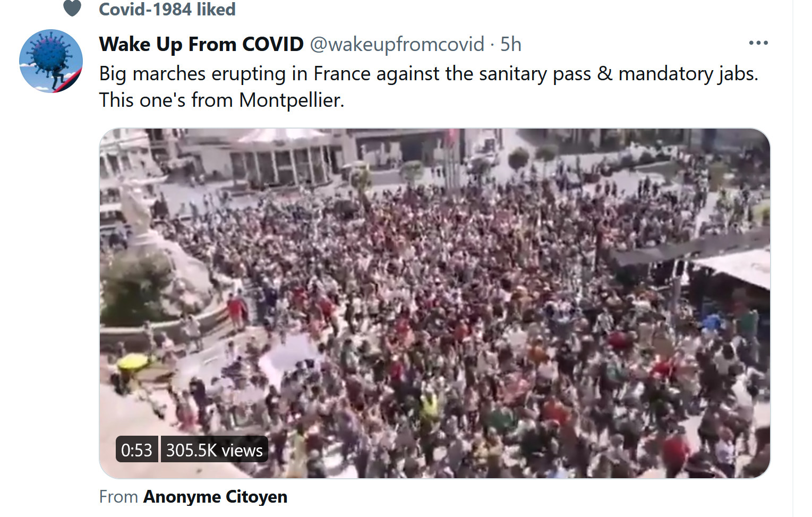Click the word Montpellier in the tweet
This screenshot has width=812, height=517.
[x=291, y=100]
